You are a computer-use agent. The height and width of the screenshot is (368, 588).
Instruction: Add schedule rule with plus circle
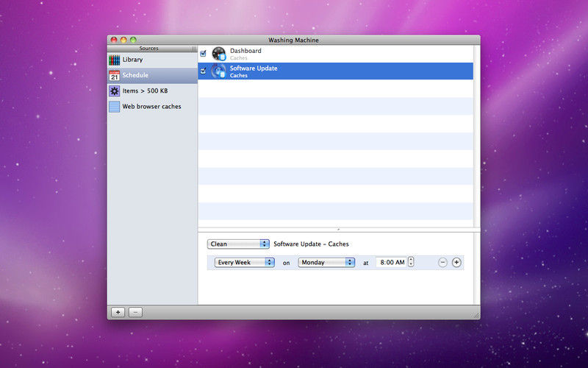point(456,263)
